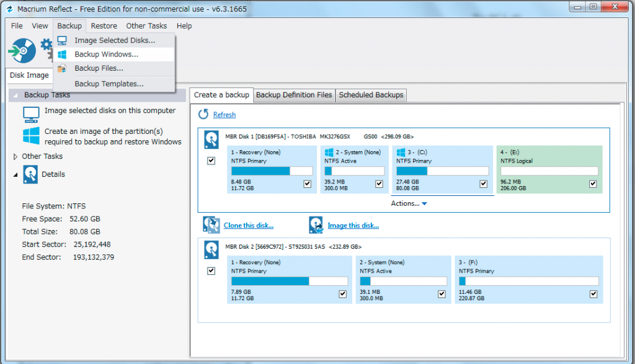Collapse the Backup Tasks section triangle
Image resolution: width=635 pixels, height=364 pixels.
pos(16,95)
